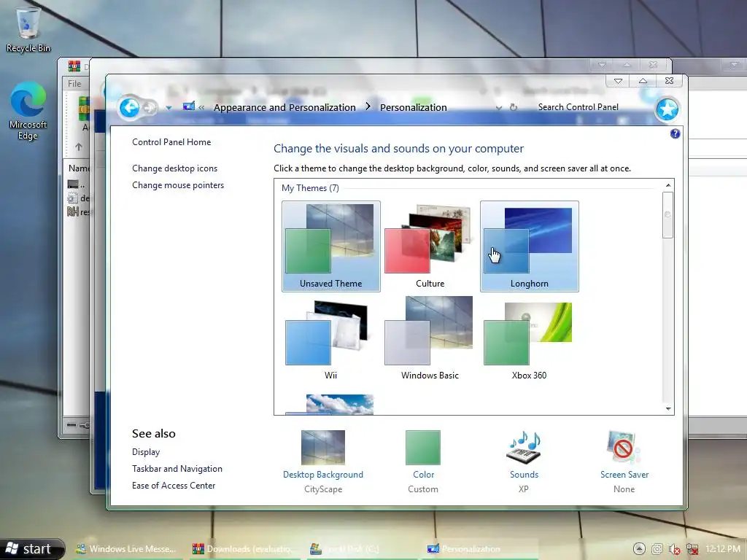Open the Mircosoft Edge desktop icon
This screenshot has width=747, height=560.
pyautogui.click(x=28, y=111)
